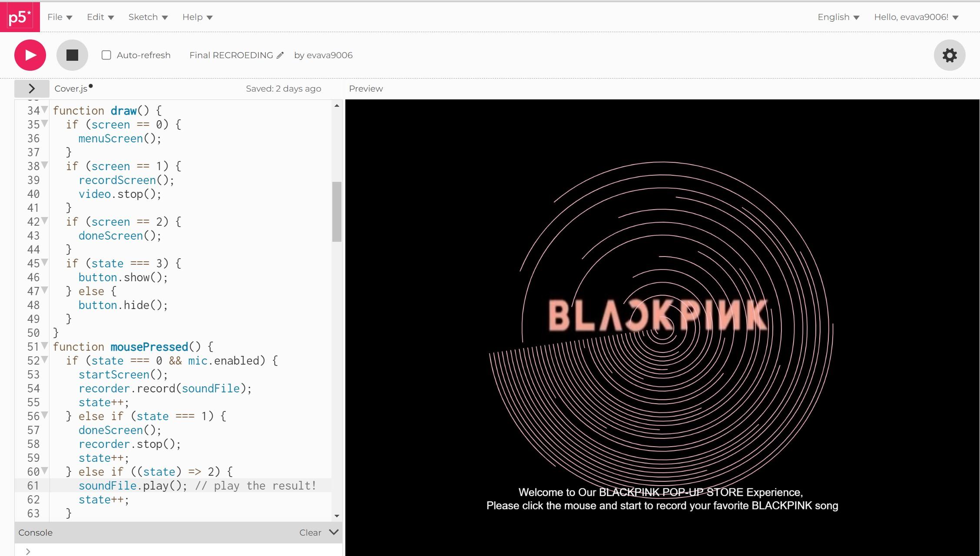Open evava9006 author profile link

(329, 55)
